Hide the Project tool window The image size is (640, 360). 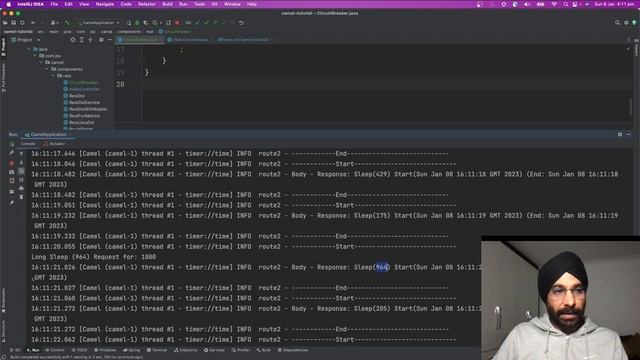click(110, 40)
